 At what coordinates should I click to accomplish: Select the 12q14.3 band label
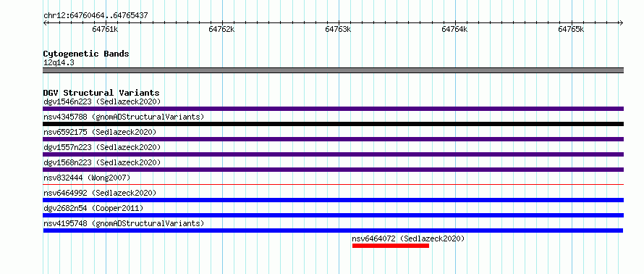pyautogui.click(x=59, y=62)
